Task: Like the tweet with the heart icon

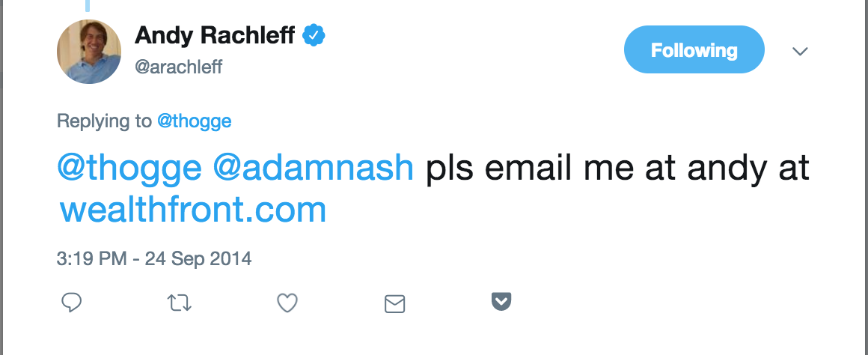Action: [x=287, y=303]
